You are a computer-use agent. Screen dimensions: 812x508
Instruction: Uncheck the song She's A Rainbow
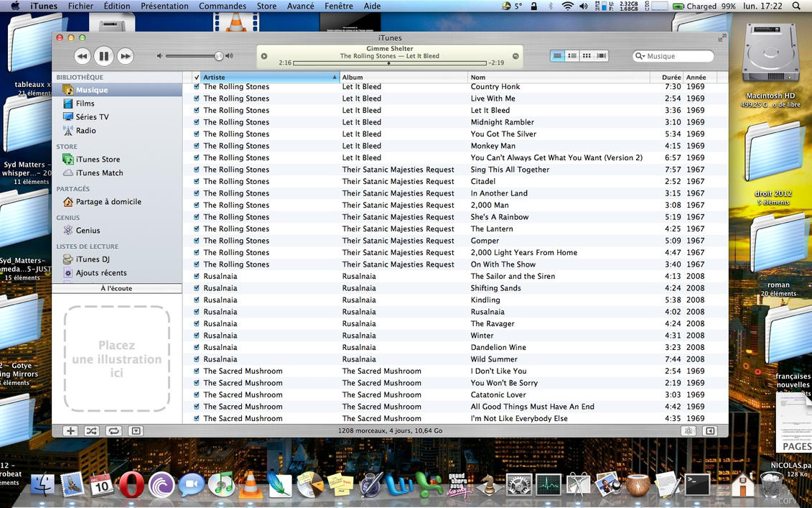pos(196,217)
